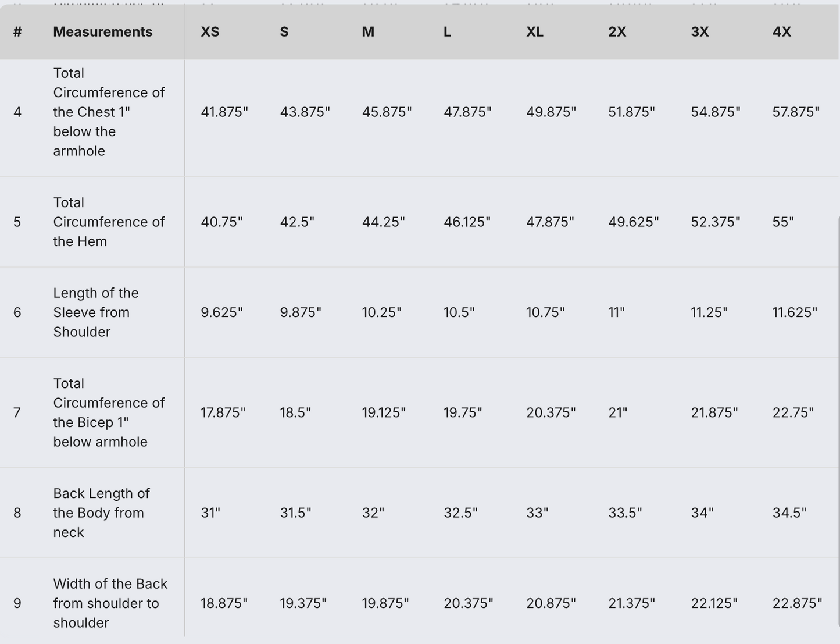Screen dimensions: 840x644
Task: Select the Bicep circumference row label
Action: [x=109, y=412]
